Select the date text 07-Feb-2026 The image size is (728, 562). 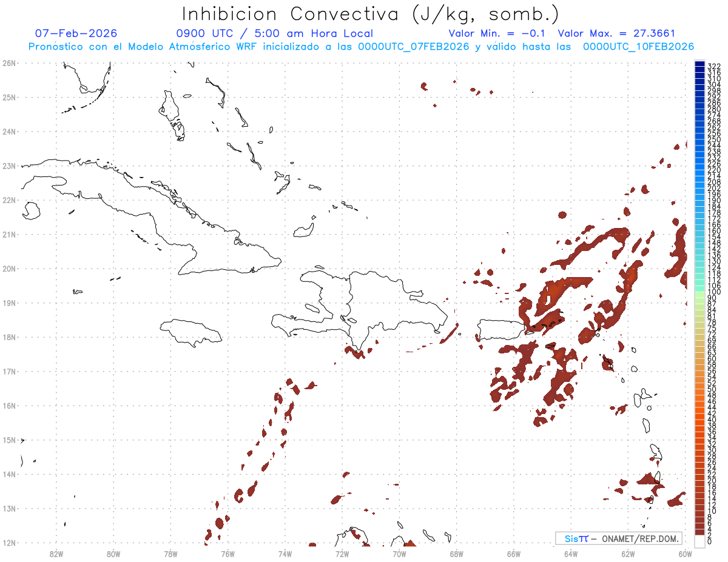(x=76, y=33)
